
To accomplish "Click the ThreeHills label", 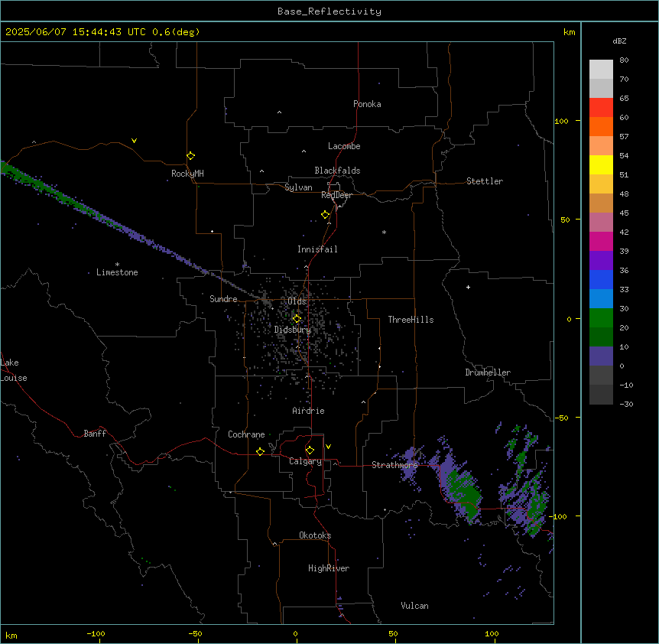I will (411, 320).
